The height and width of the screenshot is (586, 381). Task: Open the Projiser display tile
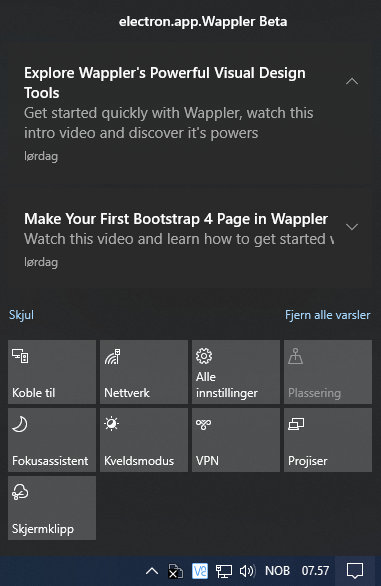(x=328, y=440)
